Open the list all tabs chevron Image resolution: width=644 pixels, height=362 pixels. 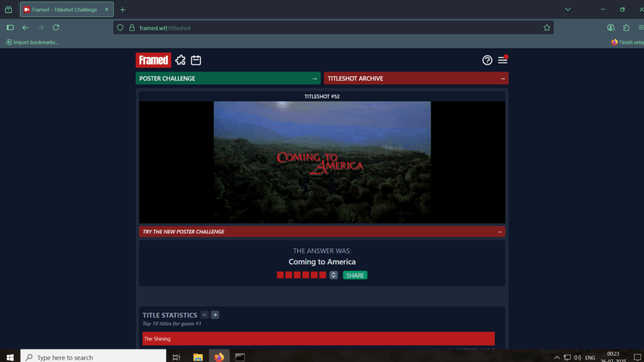coord(568,9)
